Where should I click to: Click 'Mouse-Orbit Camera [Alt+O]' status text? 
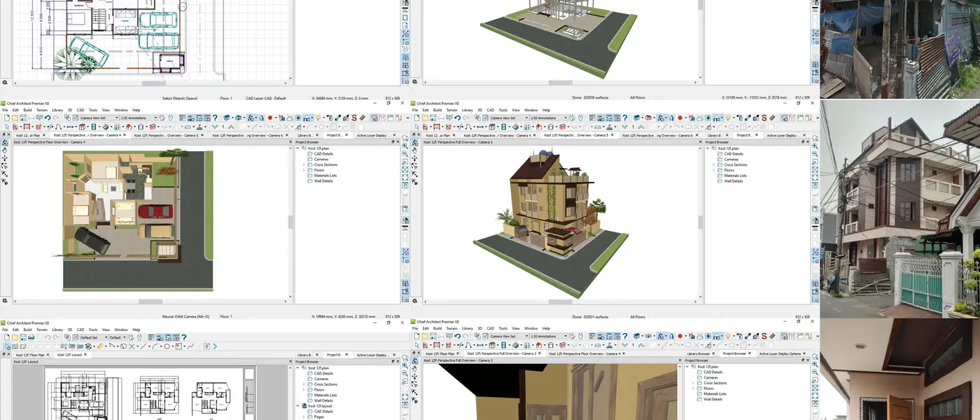(185, 316)
